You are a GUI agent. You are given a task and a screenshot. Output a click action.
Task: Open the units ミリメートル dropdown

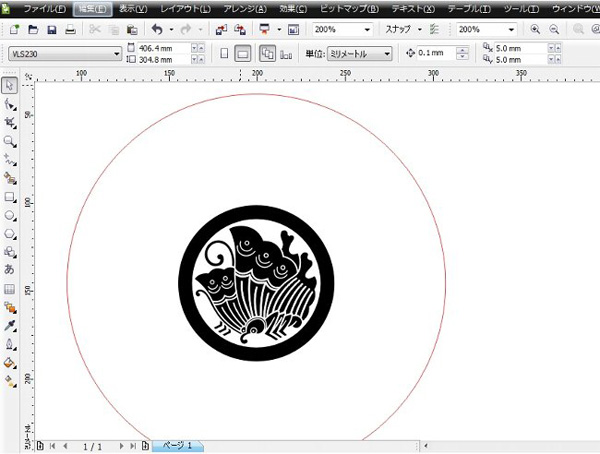point(360,54)
